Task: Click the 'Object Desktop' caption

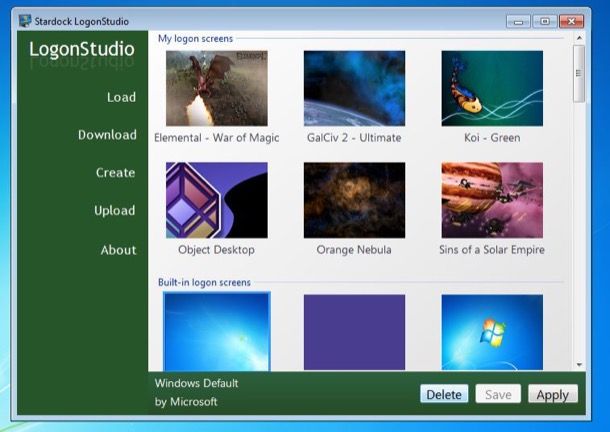Action: pyautogui.click(x=216, y=249)
